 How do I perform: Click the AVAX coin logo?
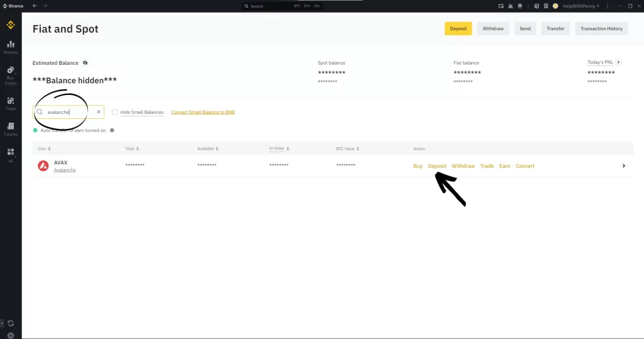click(x=43, y=165)
